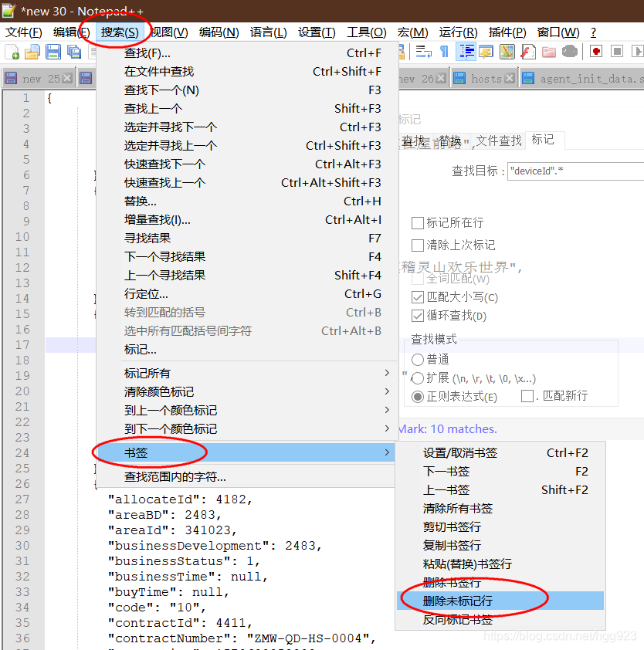Image resolution: width=644 pixels, height=650 pixels.
Task: Expand the 书签 submenu arrow
Action: point(387,452)
